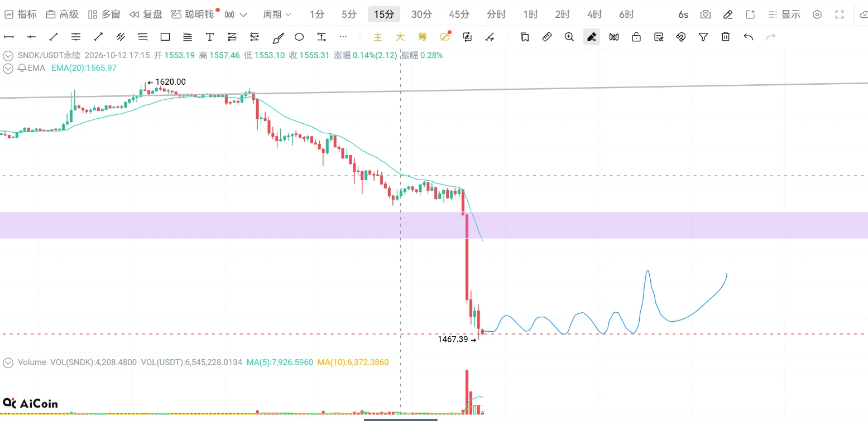Click the bookmark drawings icon
The width and height of the screenshot is (868, 421).
[525, 37]
